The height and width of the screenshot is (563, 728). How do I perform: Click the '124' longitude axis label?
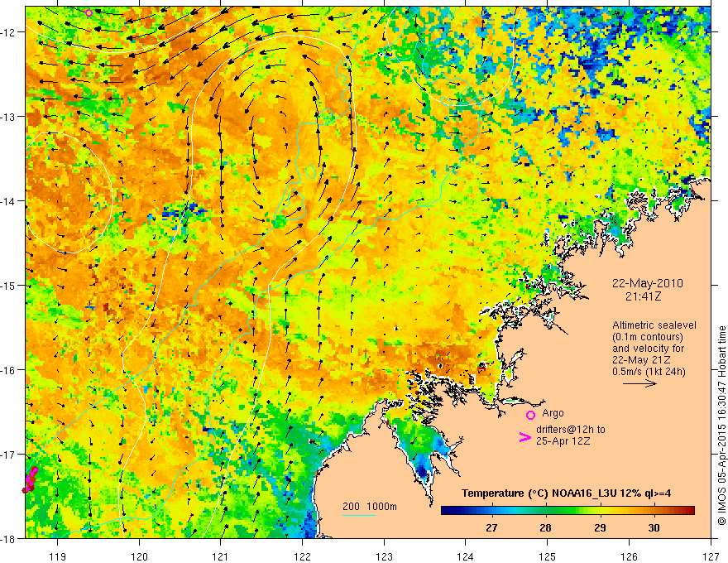click(466, 556)
